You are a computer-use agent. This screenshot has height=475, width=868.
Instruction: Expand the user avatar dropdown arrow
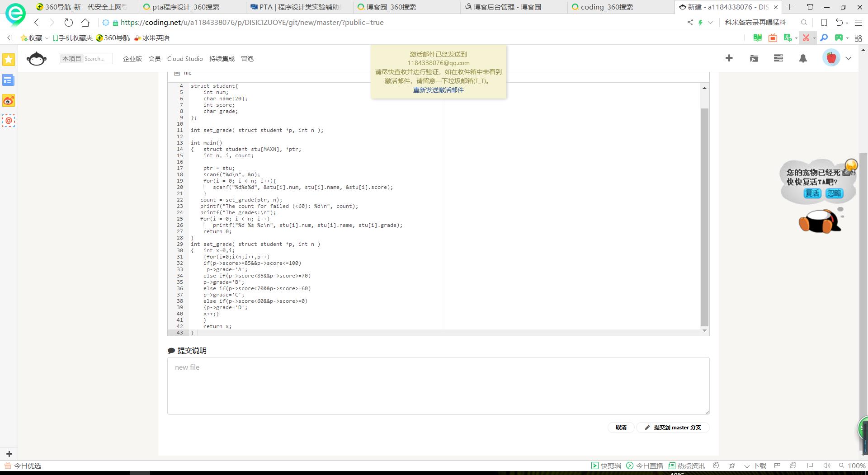tap(849, 58)
